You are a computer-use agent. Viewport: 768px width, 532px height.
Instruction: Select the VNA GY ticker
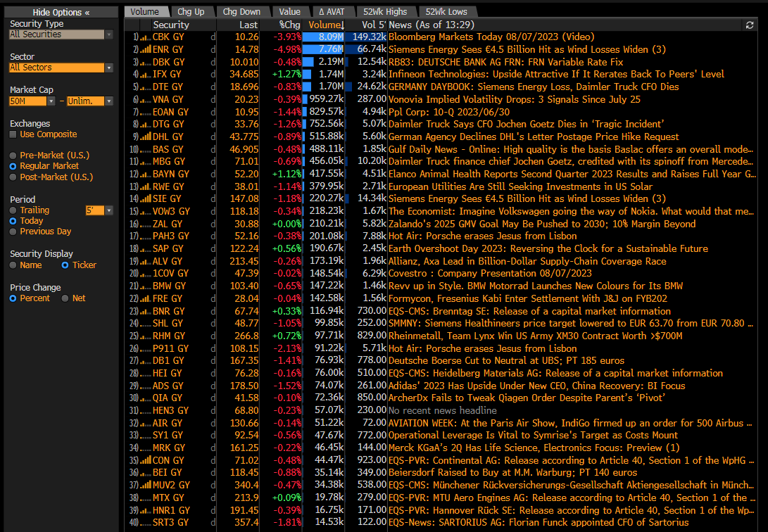pyautogui.click(x=168, y=99)
